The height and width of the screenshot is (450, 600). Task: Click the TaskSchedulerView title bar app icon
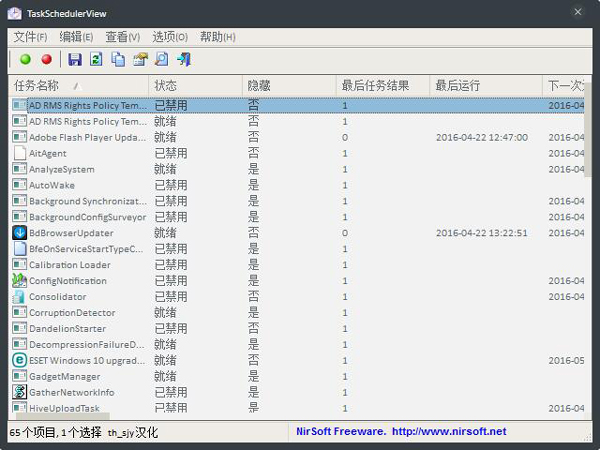tap(15, 13)
